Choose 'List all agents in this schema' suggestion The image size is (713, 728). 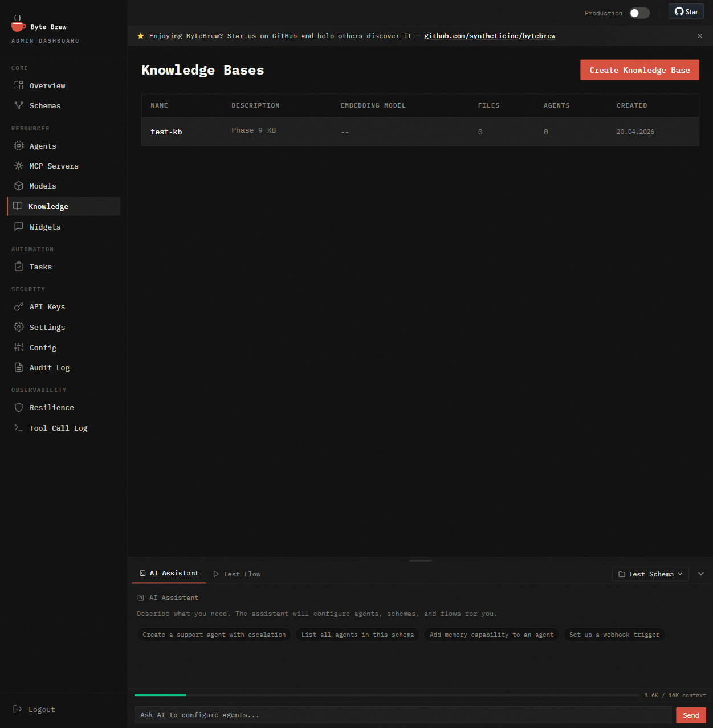tap(357, 635)
